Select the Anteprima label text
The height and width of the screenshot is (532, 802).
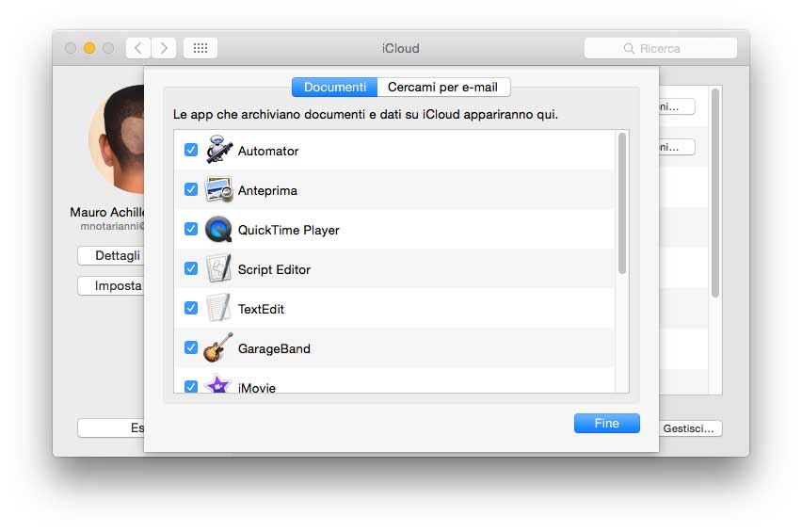[x=267, y=190]
